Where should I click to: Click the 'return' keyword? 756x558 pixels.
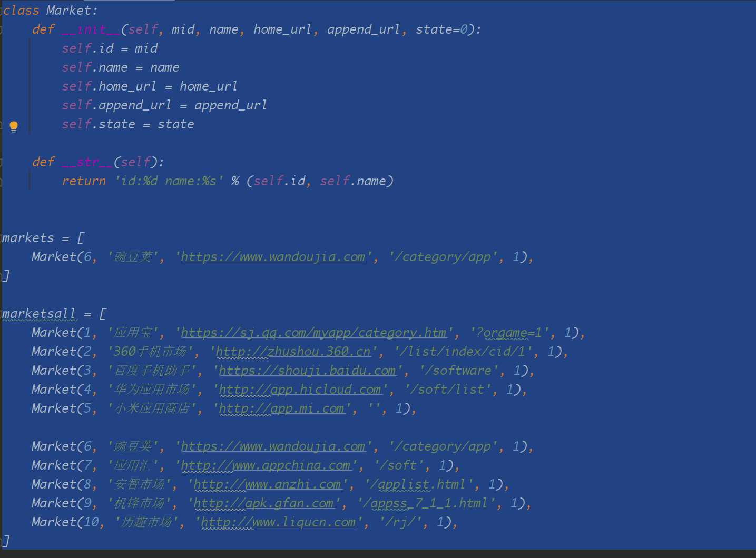(x=84, y=181)
